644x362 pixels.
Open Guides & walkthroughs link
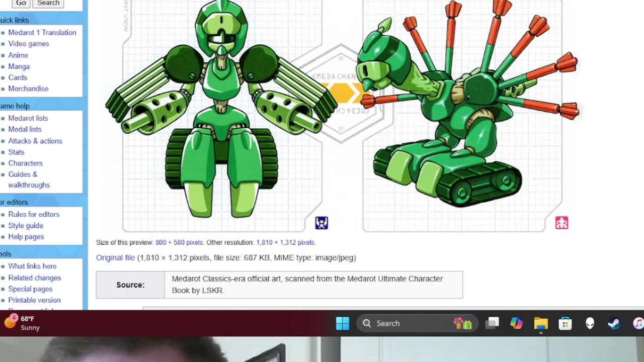tap(29, 179)
